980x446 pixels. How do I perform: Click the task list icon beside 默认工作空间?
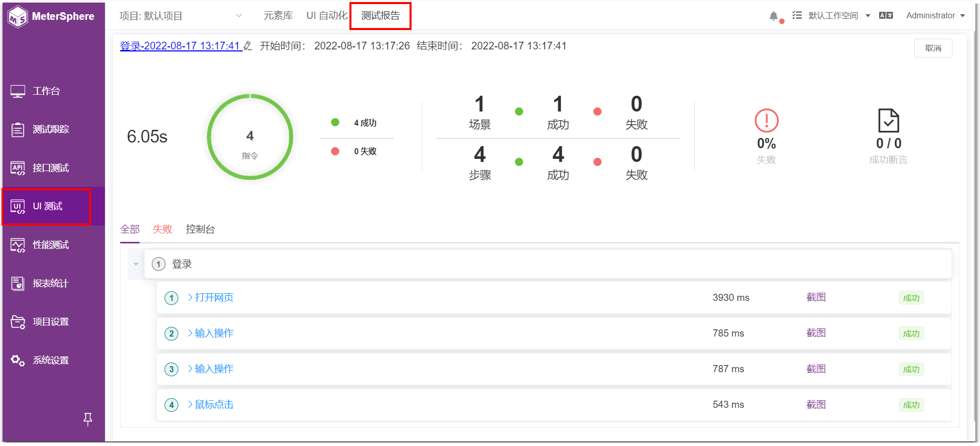(x=797, y=16)
